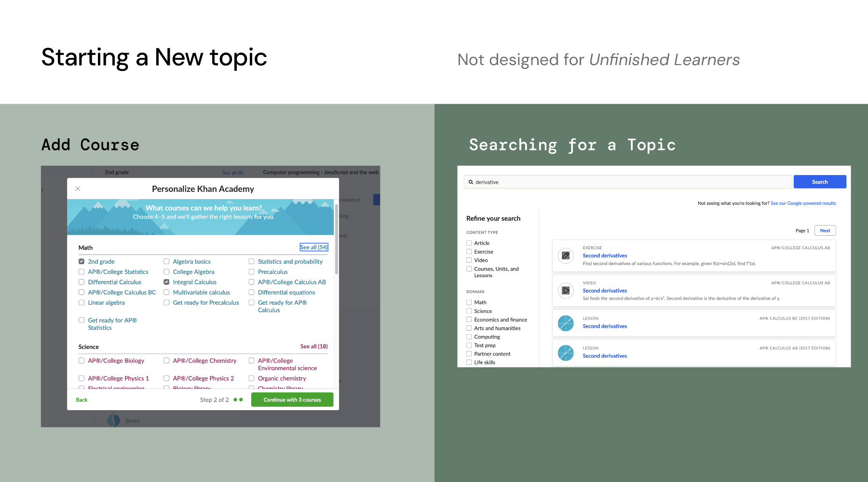Uncheck Integral Calculus course
This screenshot has width=868, height=482.
(166, 282)
